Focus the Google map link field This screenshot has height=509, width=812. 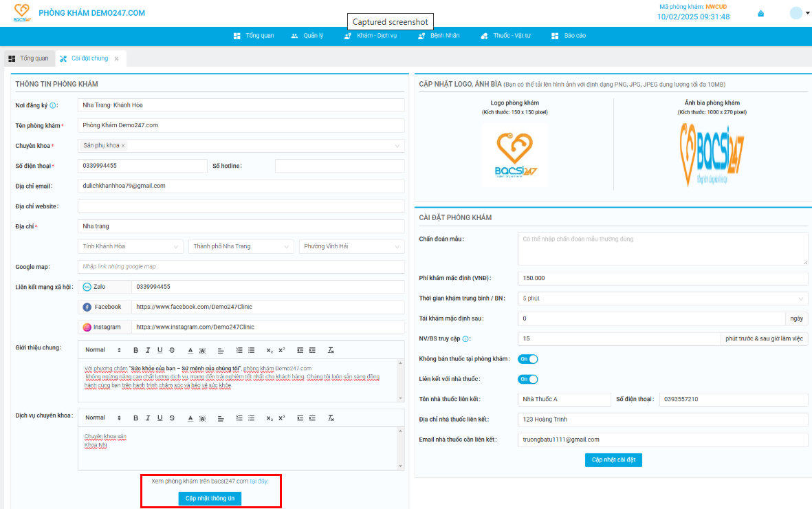pyautogui.click(x=241, y=267)
